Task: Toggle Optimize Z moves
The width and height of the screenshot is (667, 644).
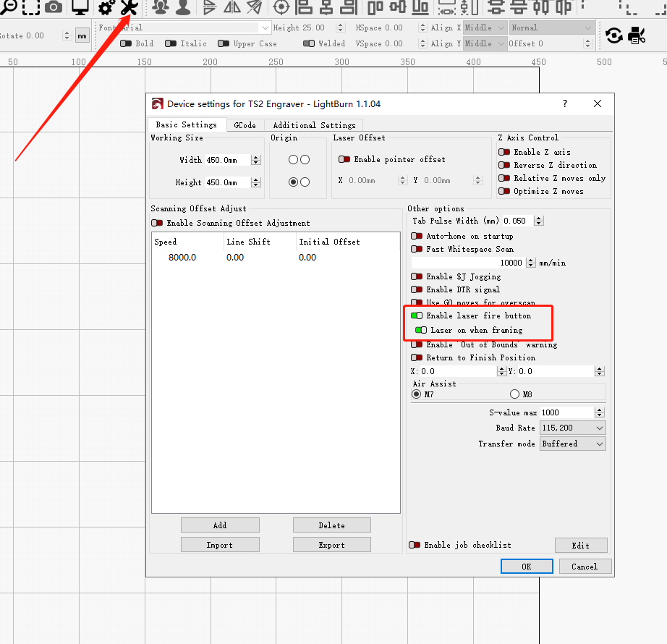Action: point(504,191)
